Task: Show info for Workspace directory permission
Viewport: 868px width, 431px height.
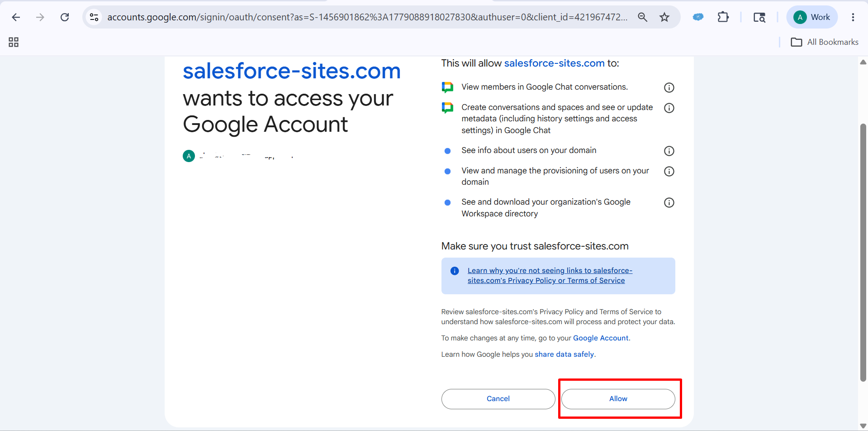Action: (x=669, y=202)
